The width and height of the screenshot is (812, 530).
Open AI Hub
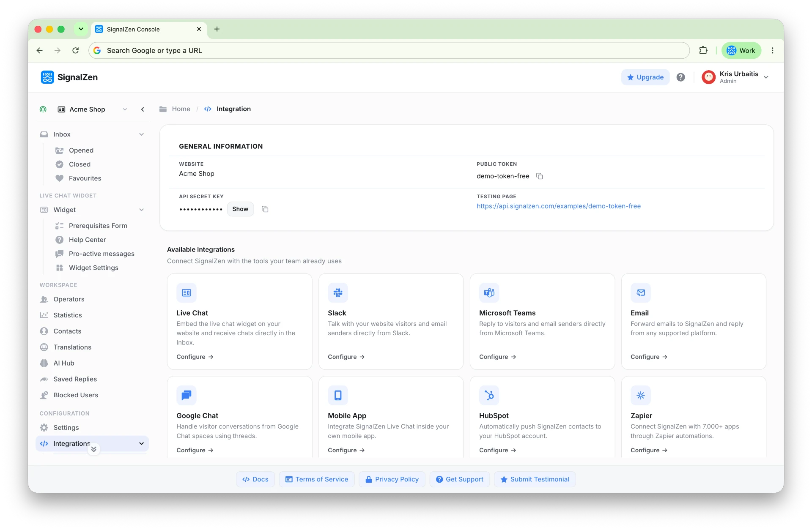point(63,363)
